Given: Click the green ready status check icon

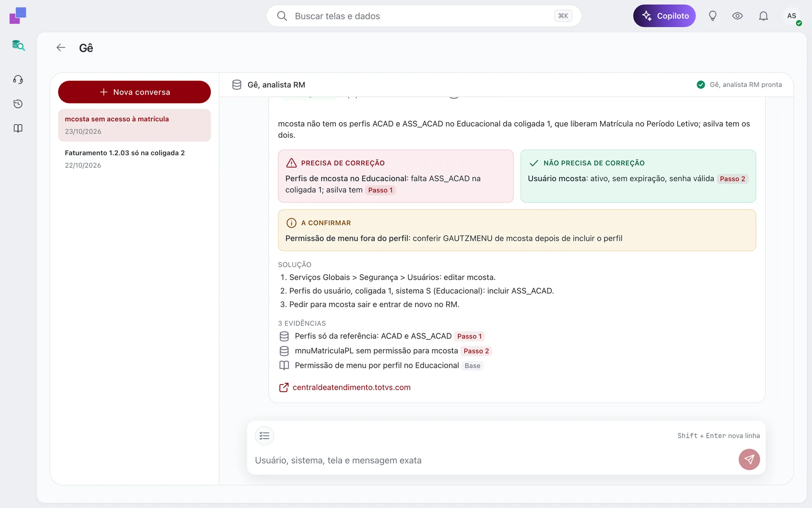Looking at the screenshot, I should [x=701, y=85].
